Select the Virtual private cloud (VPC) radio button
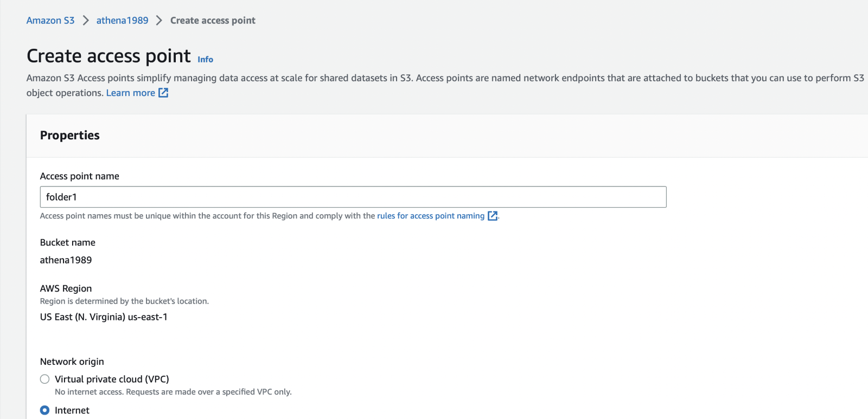Viewport: 868px width, 419px height. [45, 379]
